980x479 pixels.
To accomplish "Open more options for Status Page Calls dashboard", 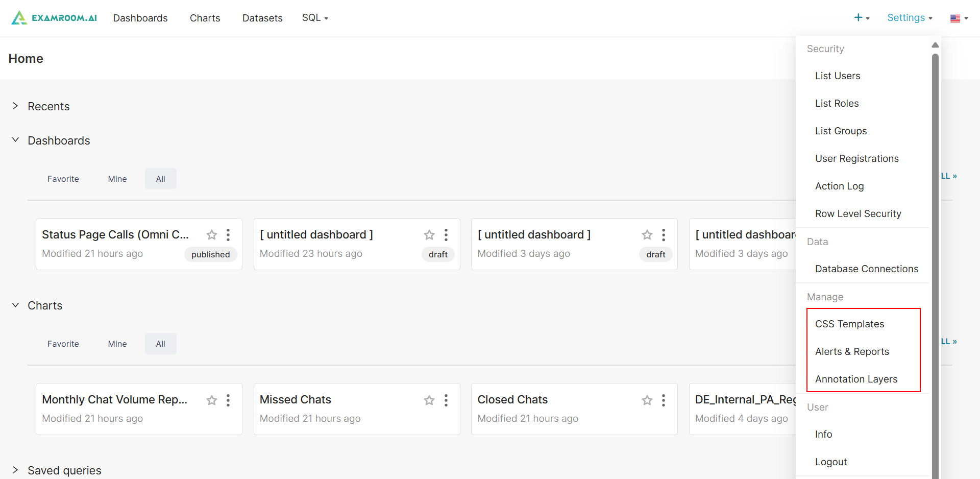I will 228,235.
